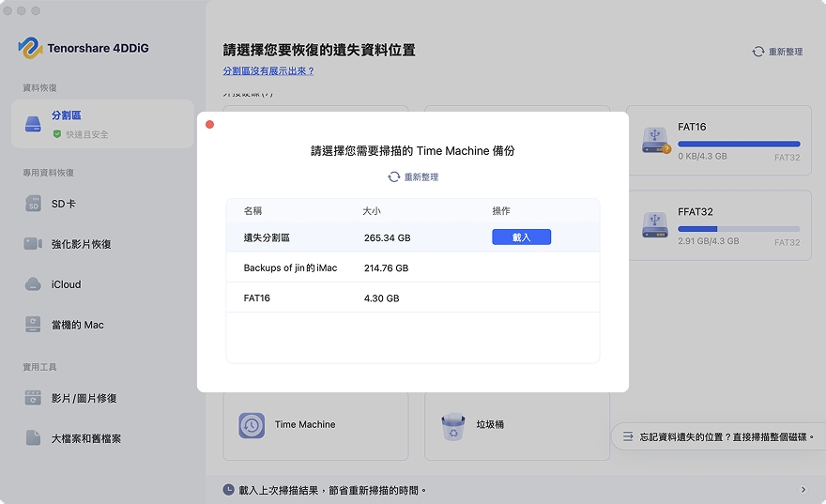Click the 2.91 GB/4.3 GB drive text
This screenshot has height=504, width=826.
tap(709, 240)
